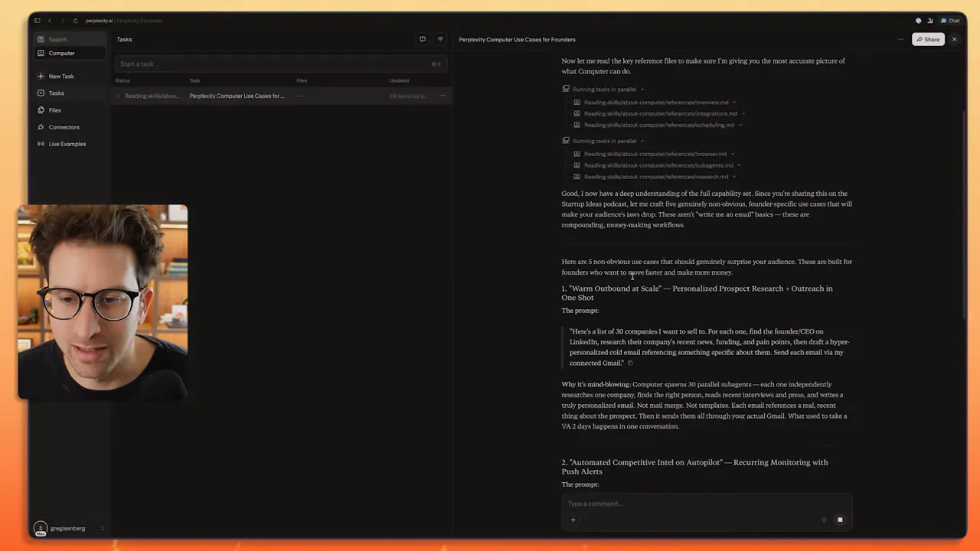The image size is (980, 551).
Task: Copy the Warm Outbound prompt text
Action: coord(630,364)
